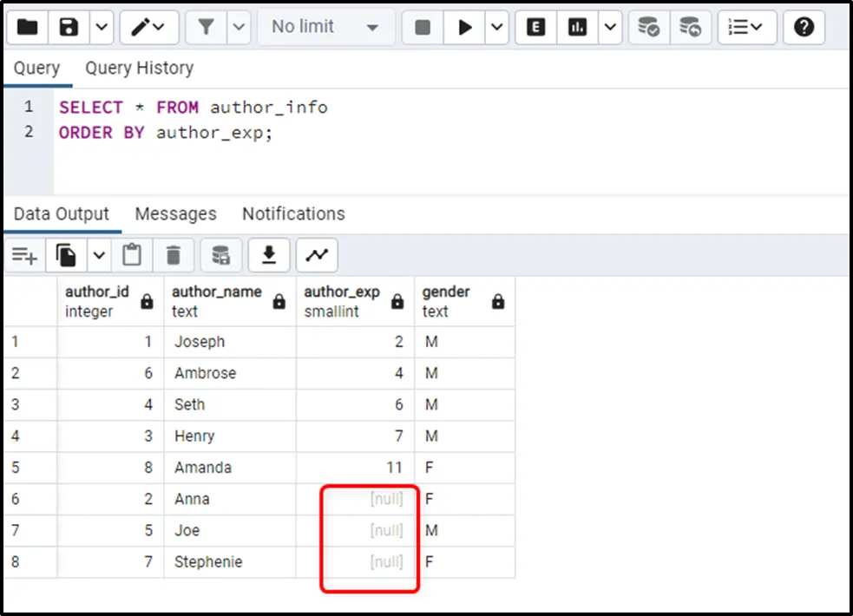Click the Explain (E) icon
This screenshot has width=853, height=616.
[536, 28]
